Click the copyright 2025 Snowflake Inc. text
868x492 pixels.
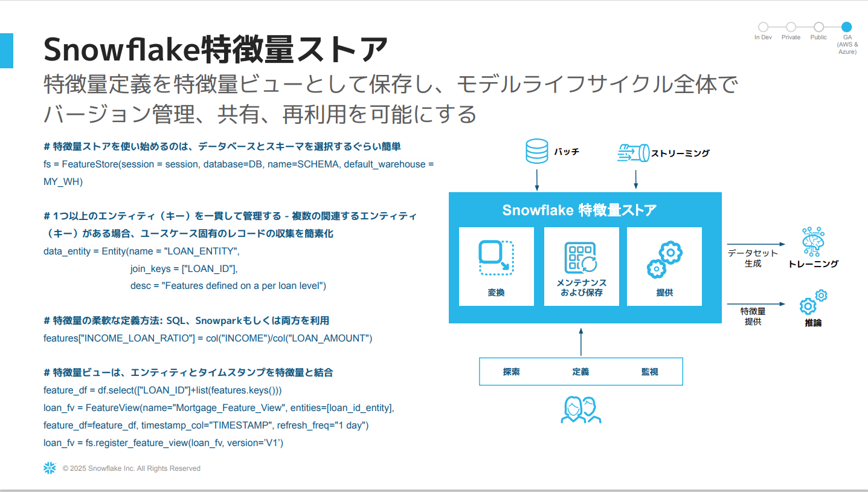click(132, 468)
